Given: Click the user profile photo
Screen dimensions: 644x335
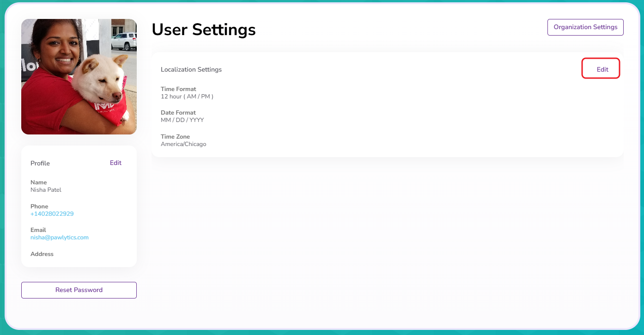Looking at the screenshot, I should (x=79, y=77).
